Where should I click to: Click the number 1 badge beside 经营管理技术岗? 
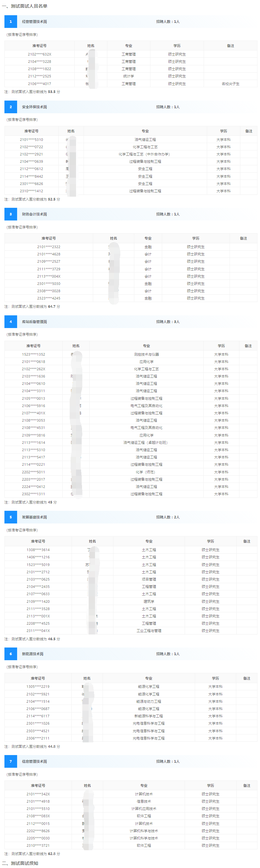click(x=11, y=22)
